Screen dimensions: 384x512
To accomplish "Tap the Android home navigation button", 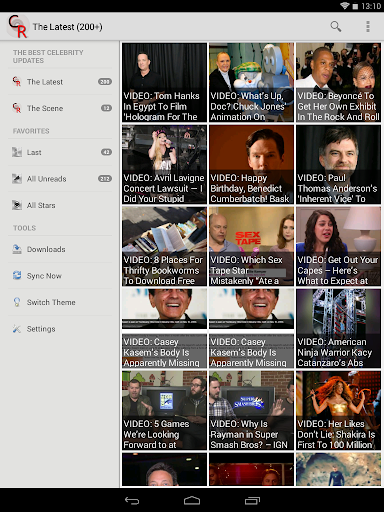I will pyautogui.click(x=192, y=500).
